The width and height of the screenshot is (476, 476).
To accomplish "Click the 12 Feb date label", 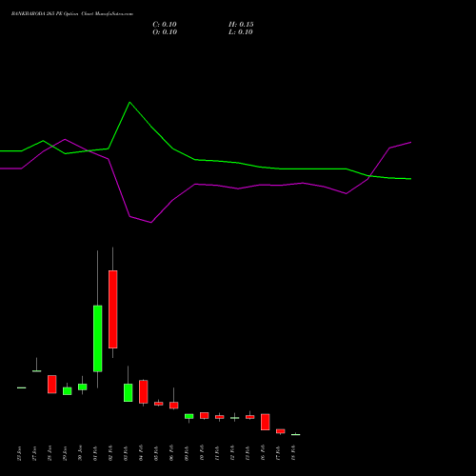I will click(232, 453).
